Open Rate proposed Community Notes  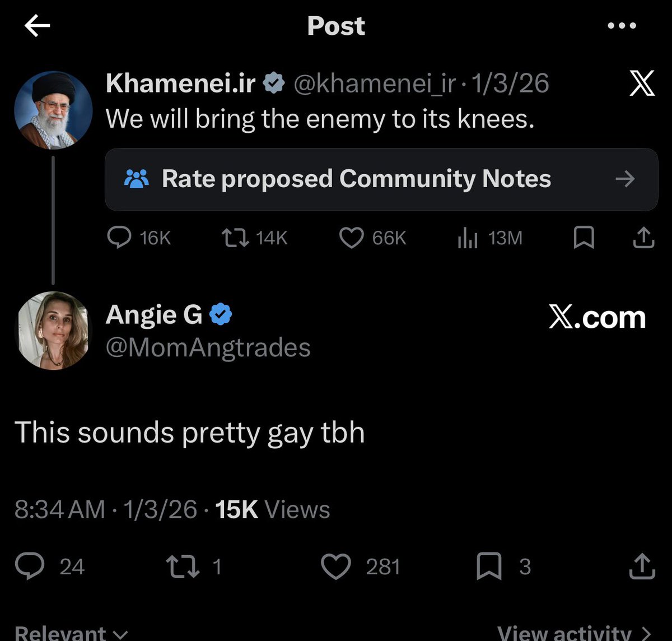pos(381,179)
